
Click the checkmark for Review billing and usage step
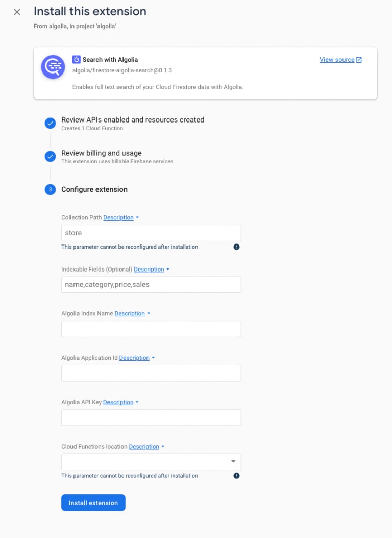(x=50, y=156)
